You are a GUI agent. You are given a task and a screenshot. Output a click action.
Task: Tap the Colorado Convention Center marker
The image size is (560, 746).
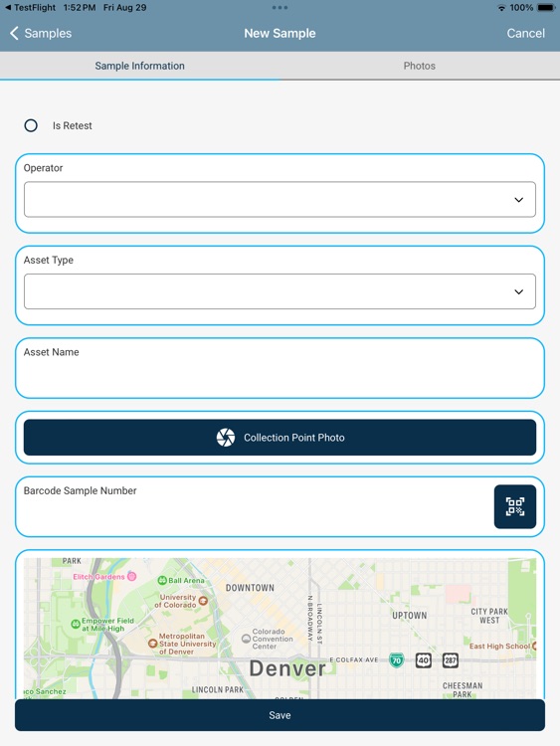(x=246, y=639)
